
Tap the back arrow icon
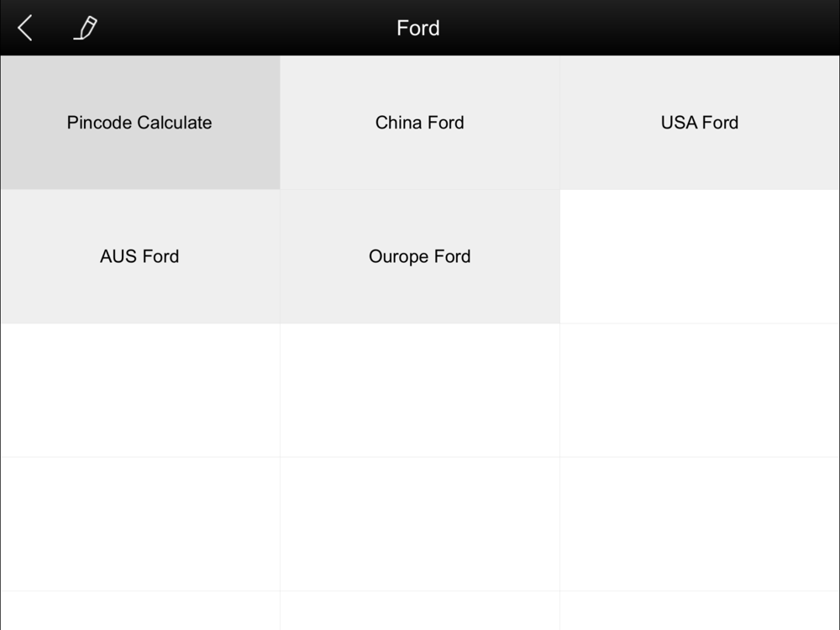pyautogui.click(x=25, y=28)
